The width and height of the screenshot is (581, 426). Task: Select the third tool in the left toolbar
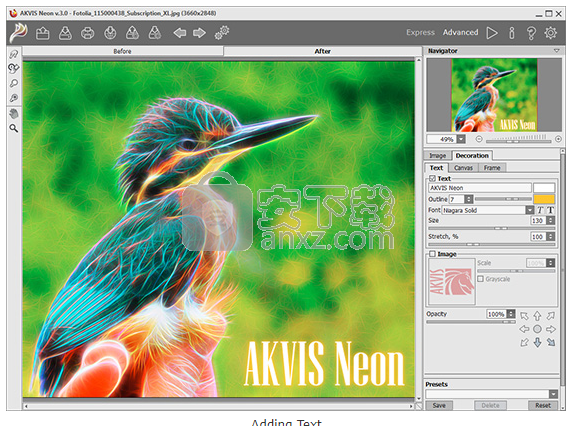tap(14, 83)
